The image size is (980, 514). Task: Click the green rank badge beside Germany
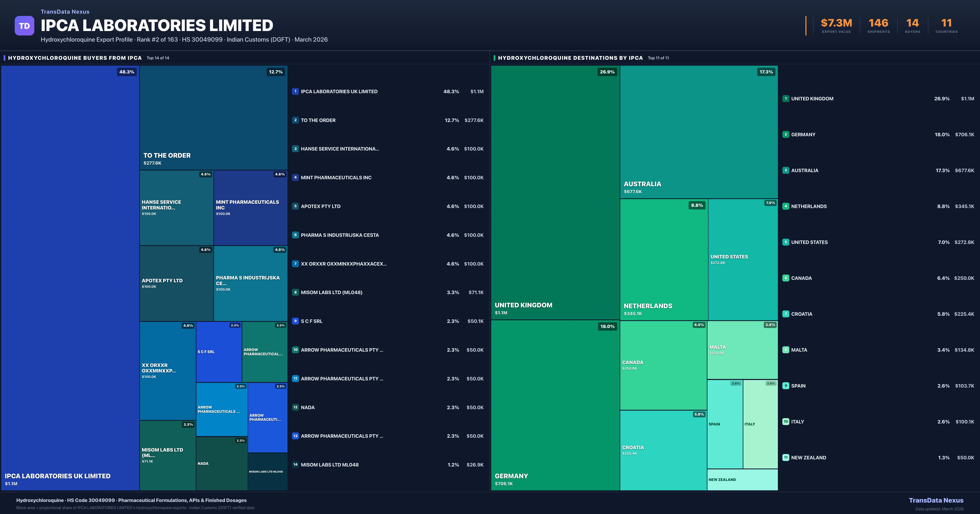tap(786, 134)
